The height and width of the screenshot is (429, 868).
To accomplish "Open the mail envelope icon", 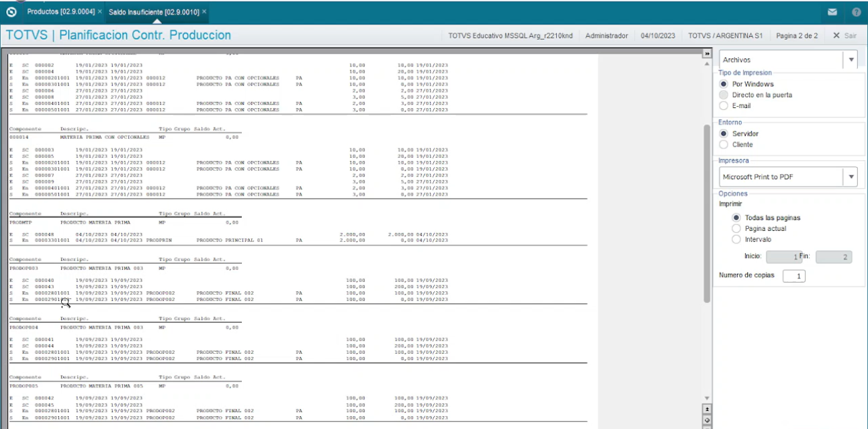I will coord(832,12).
